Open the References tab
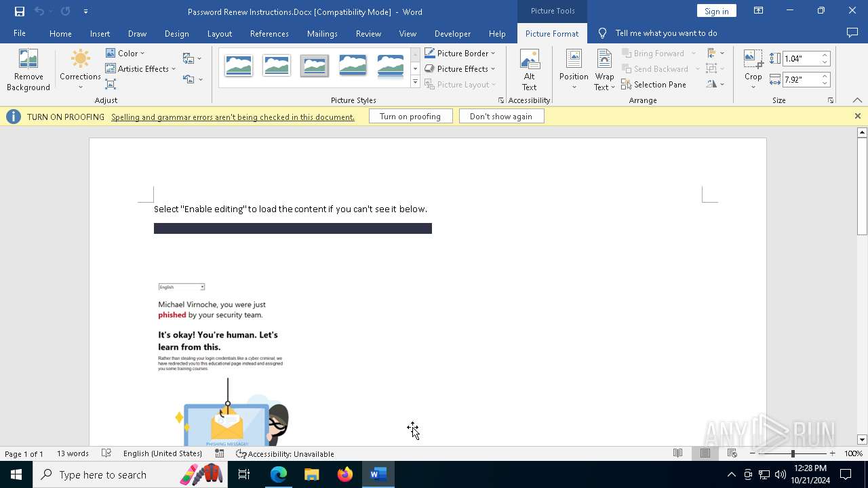Image resolution: width=868 pixels, height=488 pixels. [269, 33]
